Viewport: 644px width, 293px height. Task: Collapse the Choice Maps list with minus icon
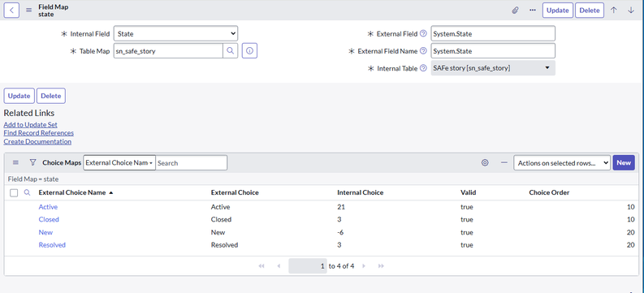click(x=504, y=162)
